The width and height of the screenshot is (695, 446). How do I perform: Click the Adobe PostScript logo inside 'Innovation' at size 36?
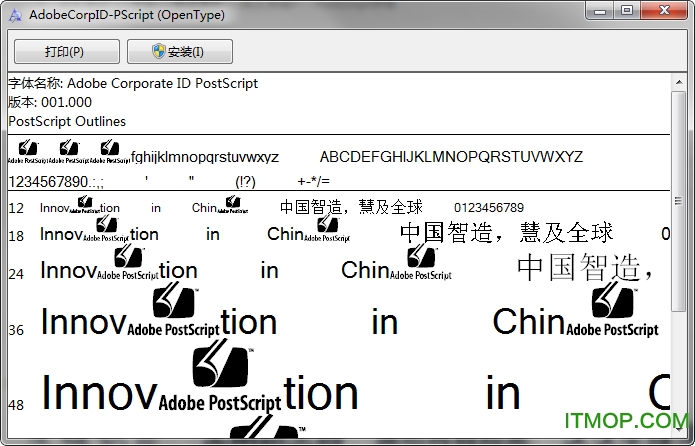click(x=174, y=309)
